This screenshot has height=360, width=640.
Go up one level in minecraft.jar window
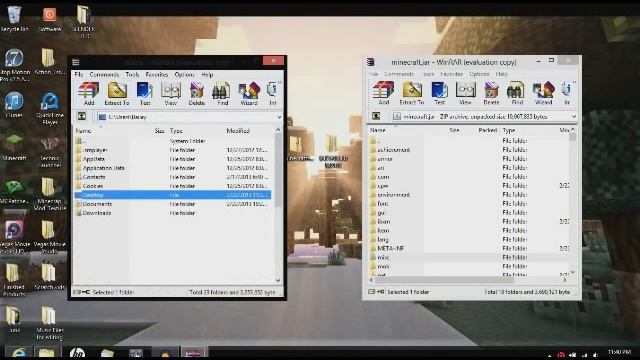(376, 116)
